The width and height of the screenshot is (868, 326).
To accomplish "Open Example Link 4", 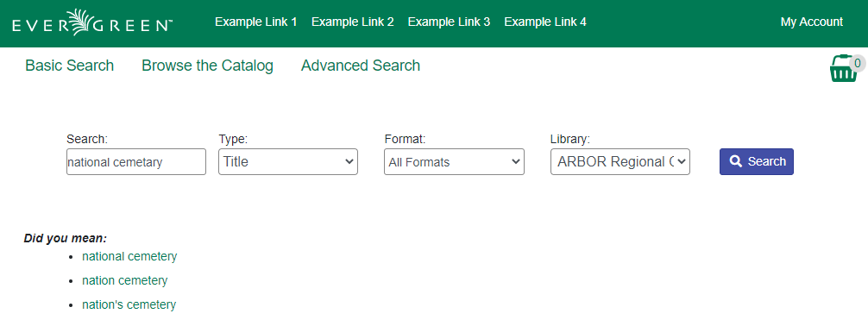I will click(x=545, y=22).
